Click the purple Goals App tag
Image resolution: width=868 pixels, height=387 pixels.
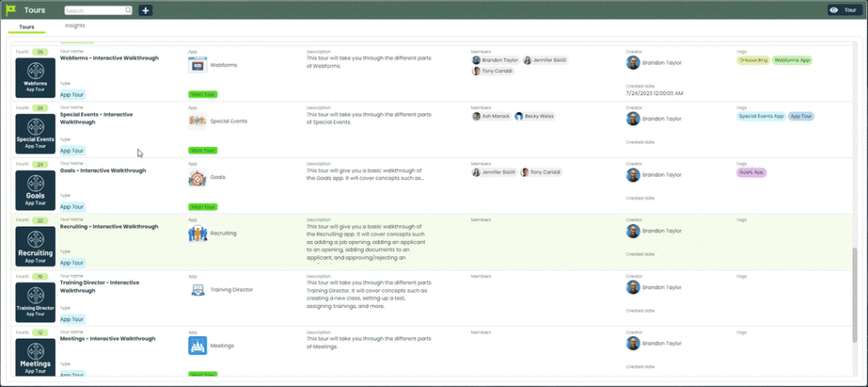pyautogui.click(x=751, y=172)
